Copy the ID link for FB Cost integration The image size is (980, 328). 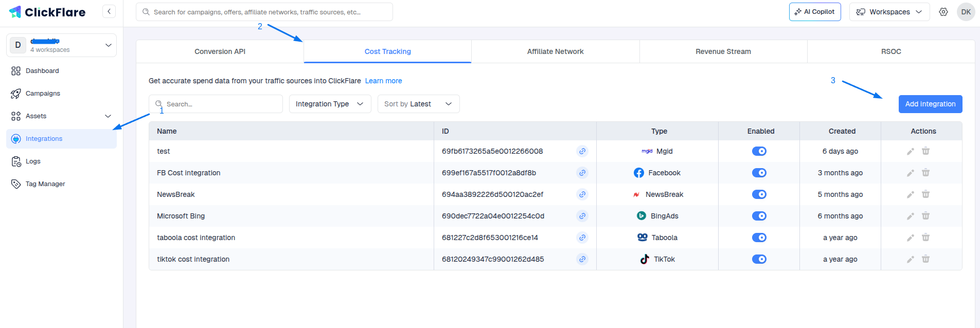point(582,173)
